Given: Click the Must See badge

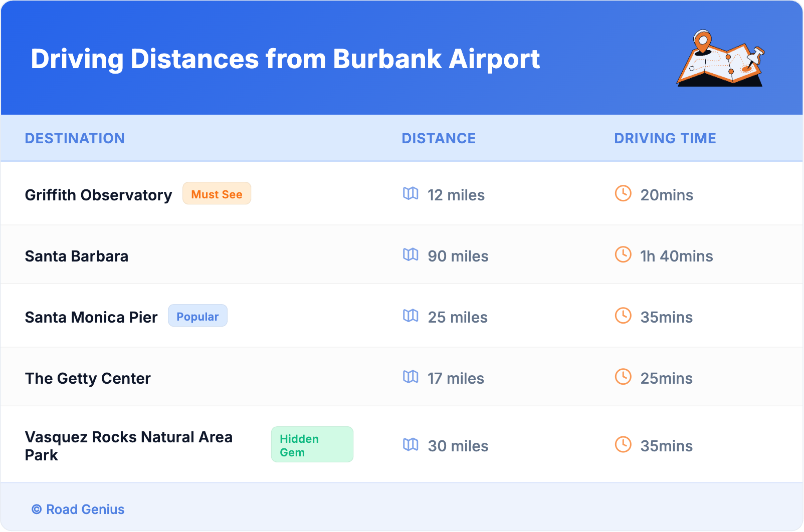Looking at the screenshot, I should [x=217, y=194].
